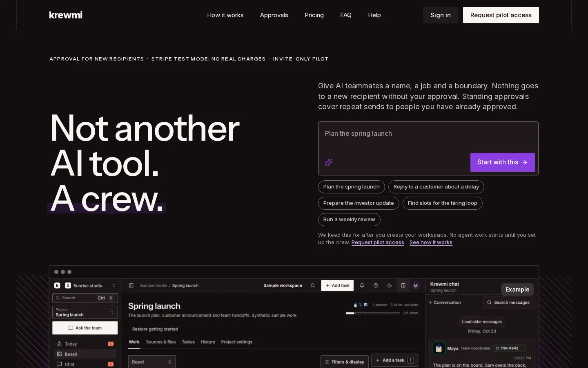Open Today in the sidebar
This screenshot has height=368, width=588.
pyautogui.click(x=85, y=344)
